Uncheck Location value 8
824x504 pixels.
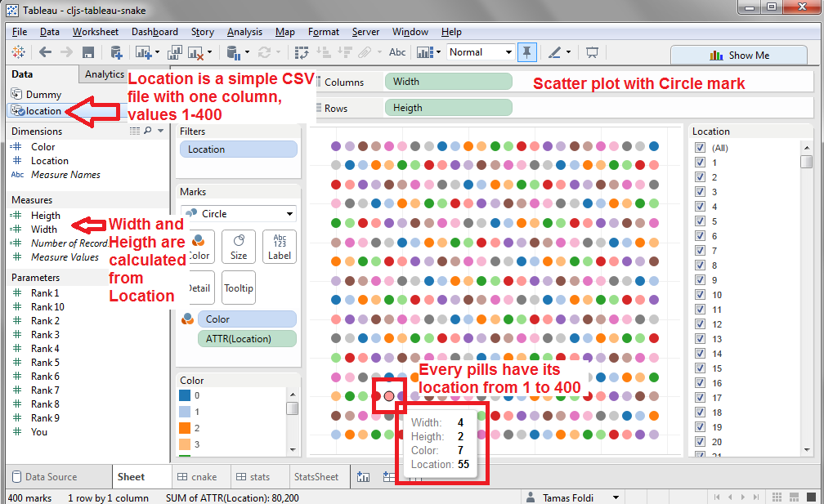(x=700, y=265)
